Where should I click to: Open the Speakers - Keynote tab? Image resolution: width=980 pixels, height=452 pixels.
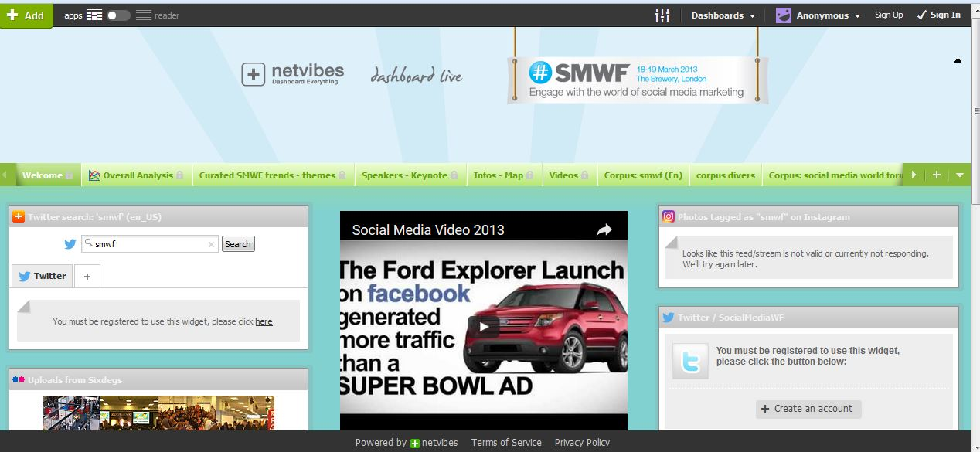coord(410,175)
